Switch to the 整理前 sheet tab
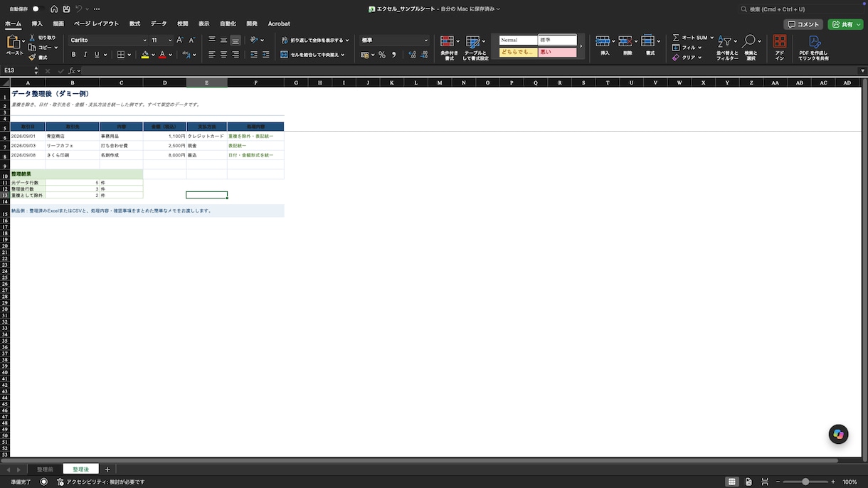This screenshot has width=868, height=488. pos(45,470)
